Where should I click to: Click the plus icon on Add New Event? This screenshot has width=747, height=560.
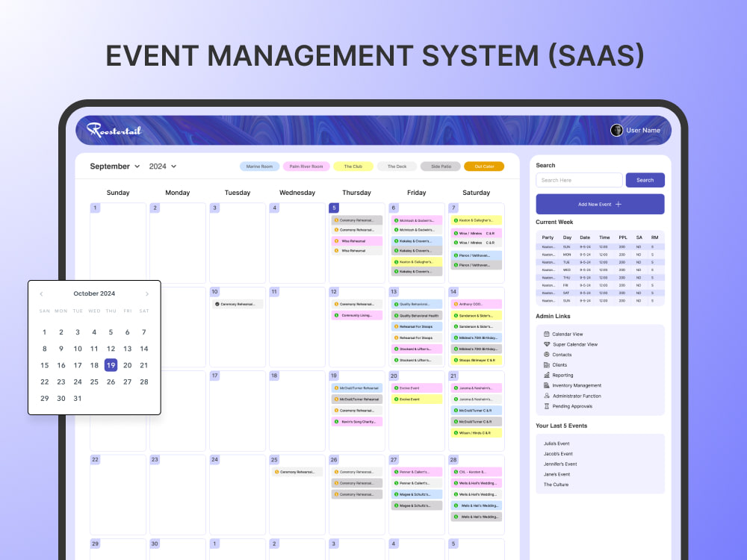point(619,205)
